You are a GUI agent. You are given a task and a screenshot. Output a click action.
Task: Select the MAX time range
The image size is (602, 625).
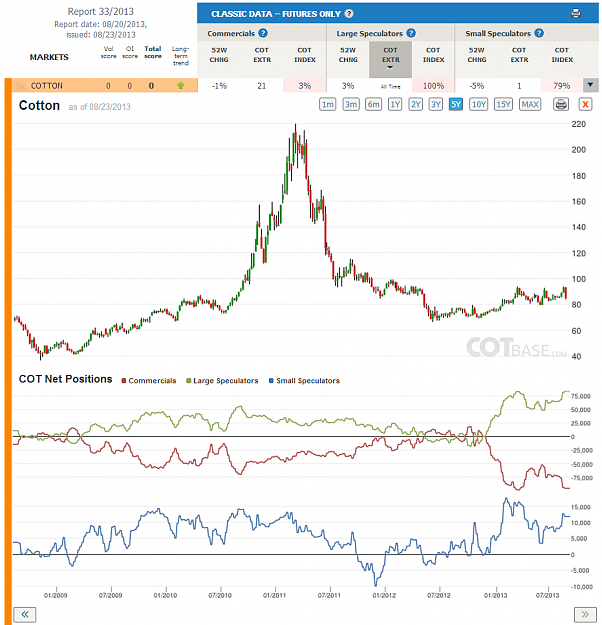tap(530, 104)
